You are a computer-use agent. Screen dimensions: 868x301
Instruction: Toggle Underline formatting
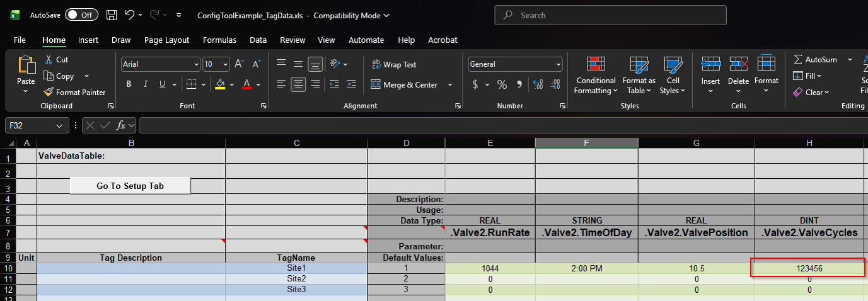pos(163,84)
